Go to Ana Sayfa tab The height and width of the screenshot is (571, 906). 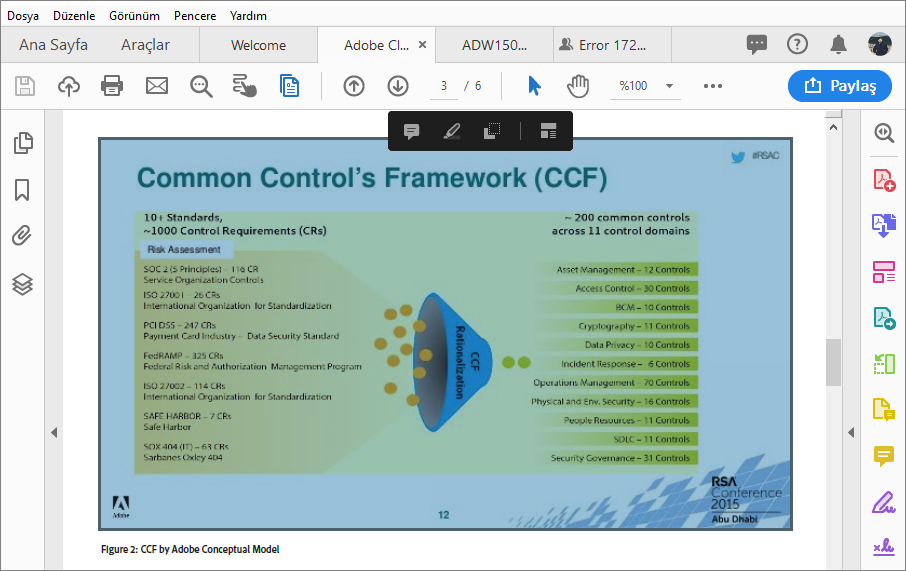point(53,45)
